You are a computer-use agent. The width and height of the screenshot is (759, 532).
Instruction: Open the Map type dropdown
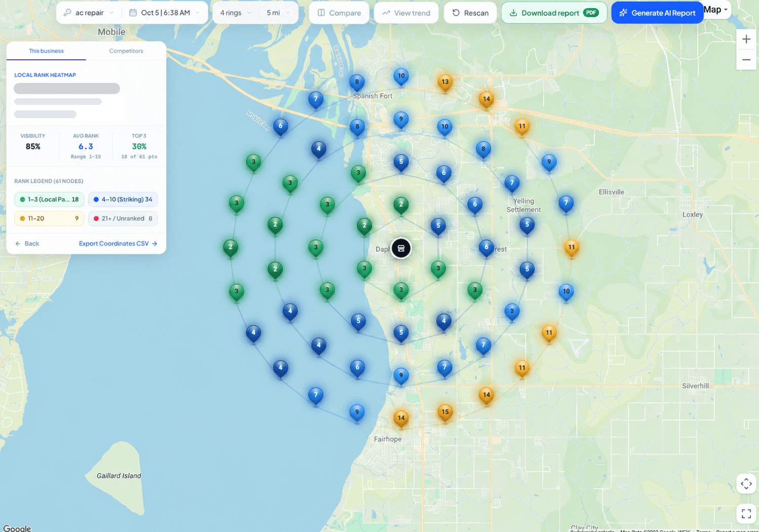(716, 10)
